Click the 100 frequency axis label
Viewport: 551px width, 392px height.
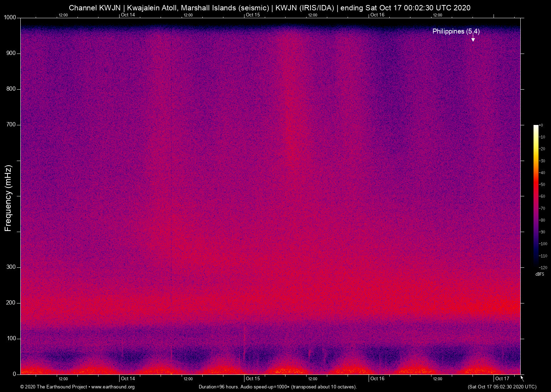pos(11,338)
